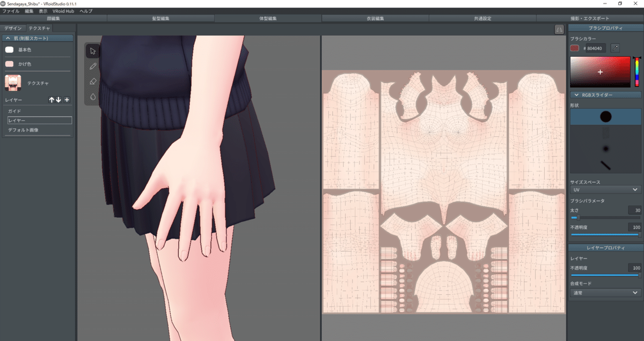This screenshot has width=644, height=341.
Task: Choose the diagonal line brush shape
Action: pos(605,165)
